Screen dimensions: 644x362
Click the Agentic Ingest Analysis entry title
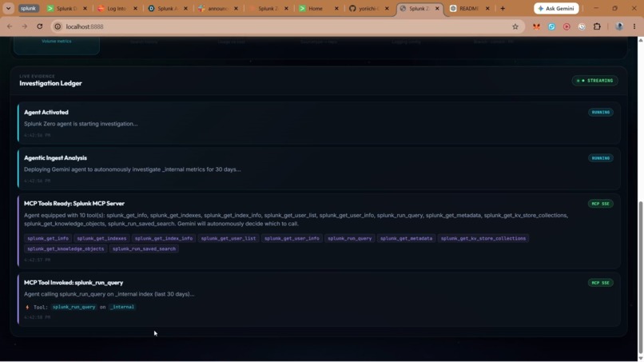[55, 157]
